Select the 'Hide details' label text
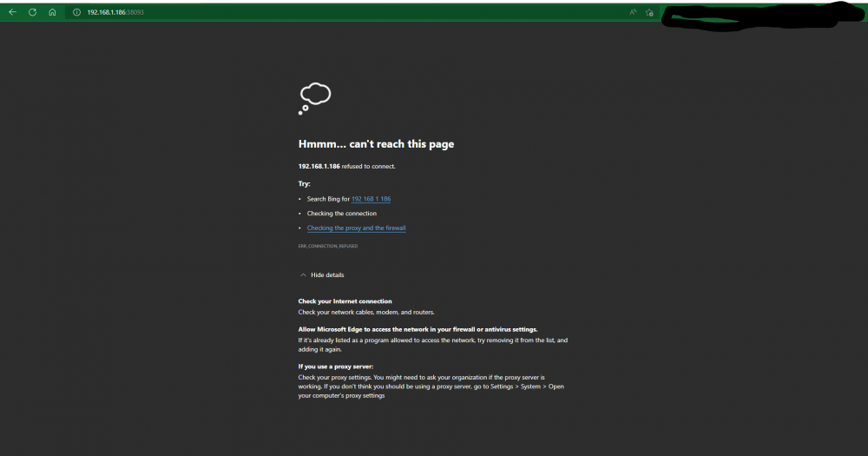This screenshot has width=868, height=456. coord(327,274)
